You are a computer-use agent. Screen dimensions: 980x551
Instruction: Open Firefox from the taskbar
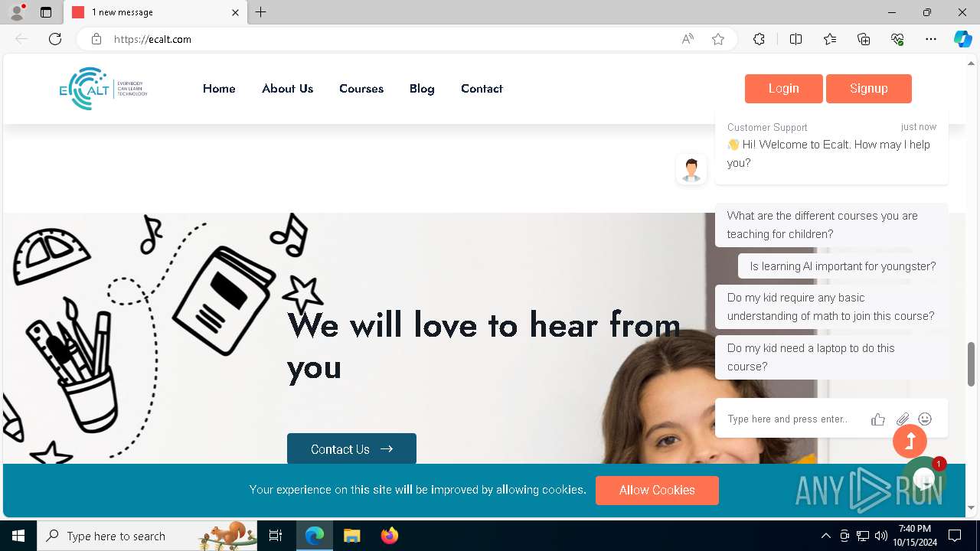coord(389,536)
